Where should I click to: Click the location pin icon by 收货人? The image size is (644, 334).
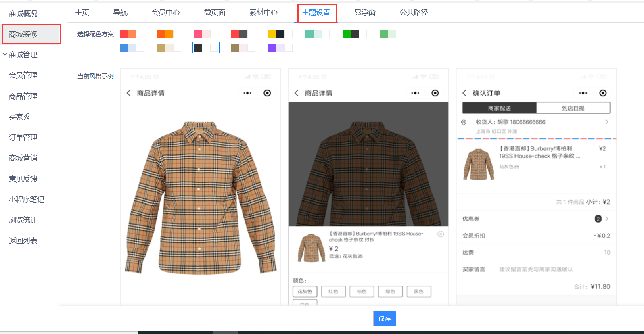[464, 122]
